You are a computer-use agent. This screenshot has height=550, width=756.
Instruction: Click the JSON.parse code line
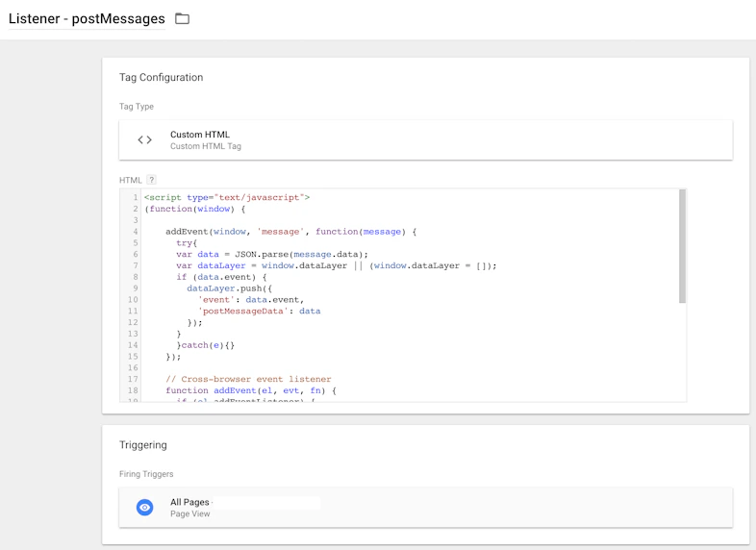point(272,254)
